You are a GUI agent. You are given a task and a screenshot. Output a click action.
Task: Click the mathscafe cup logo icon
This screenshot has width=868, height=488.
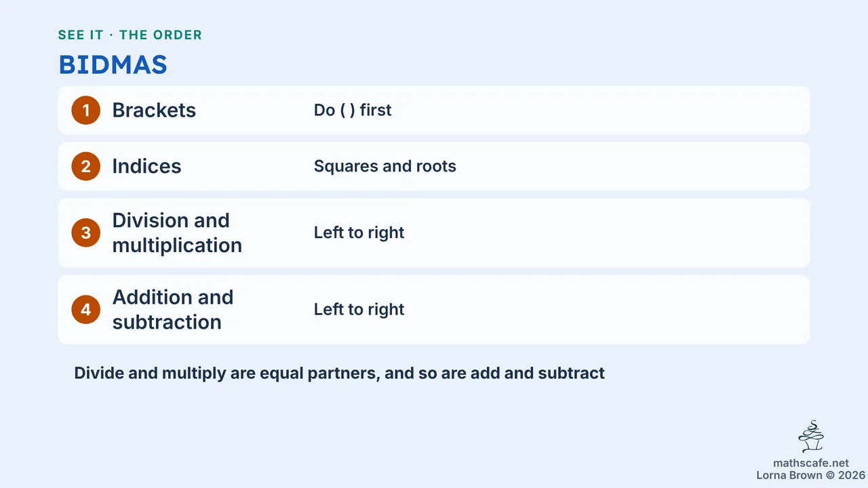pyautogui.click(x=811, y=436)
